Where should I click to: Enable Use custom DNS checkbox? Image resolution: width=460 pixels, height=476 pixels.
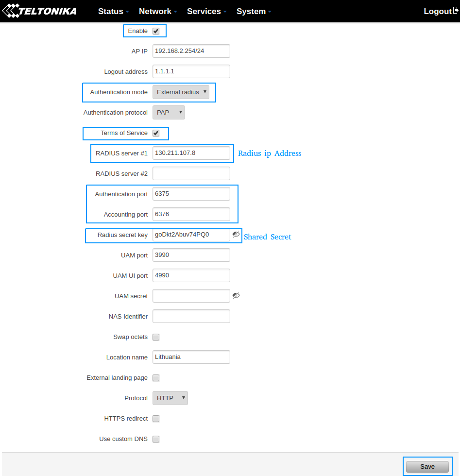pos(156,439)
